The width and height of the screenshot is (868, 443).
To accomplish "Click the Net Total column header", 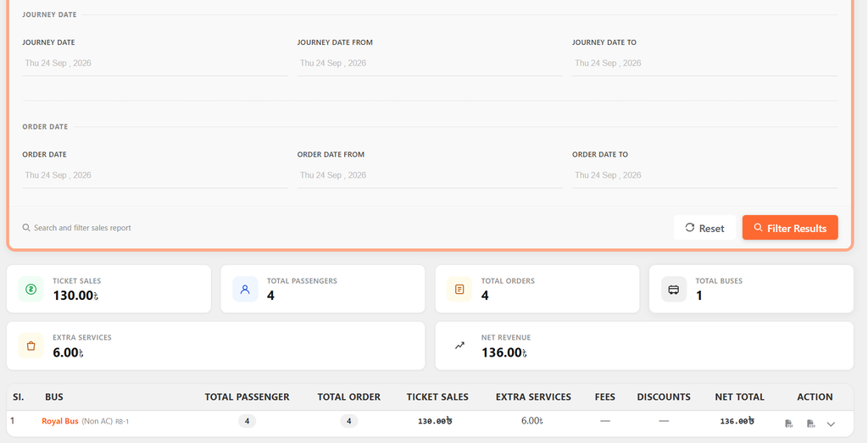I will (x=739, y=397).
